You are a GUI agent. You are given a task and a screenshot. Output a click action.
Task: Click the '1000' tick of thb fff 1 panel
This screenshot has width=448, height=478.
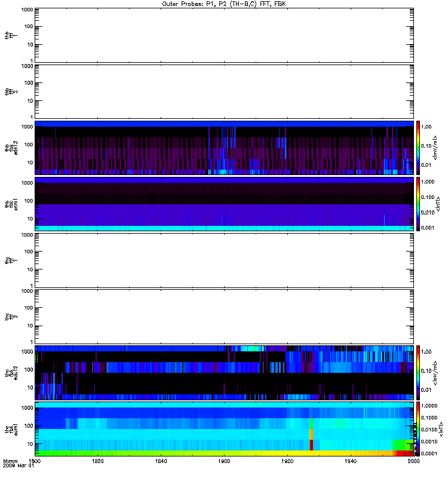(27, 10)
